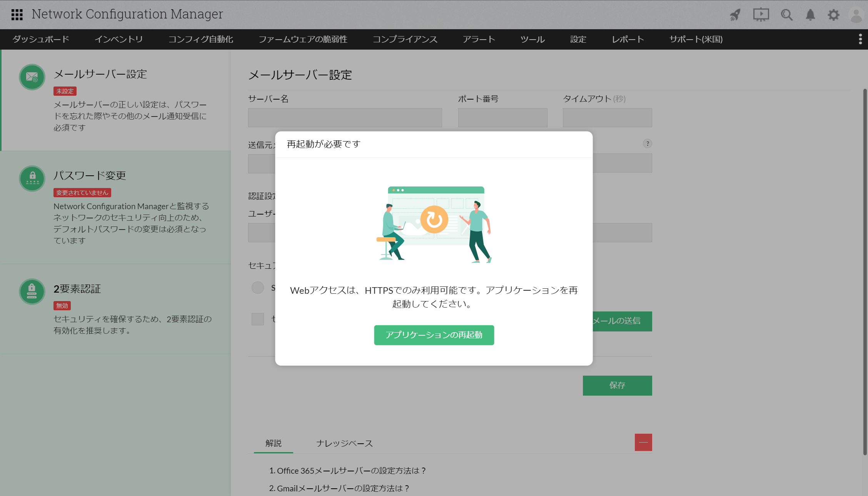Collapse the help section with red minus button
Screen dimensions: 868x496
(x=643, y=442)
